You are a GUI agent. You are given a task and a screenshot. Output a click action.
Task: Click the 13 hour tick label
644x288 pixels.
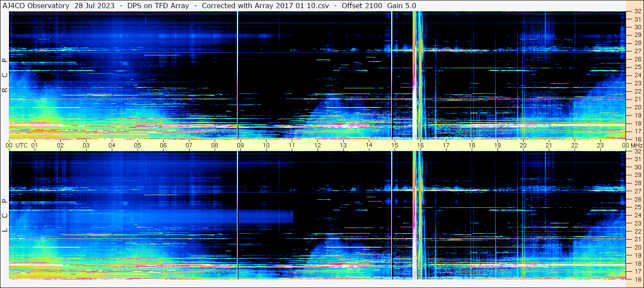(x=343, y=145)
